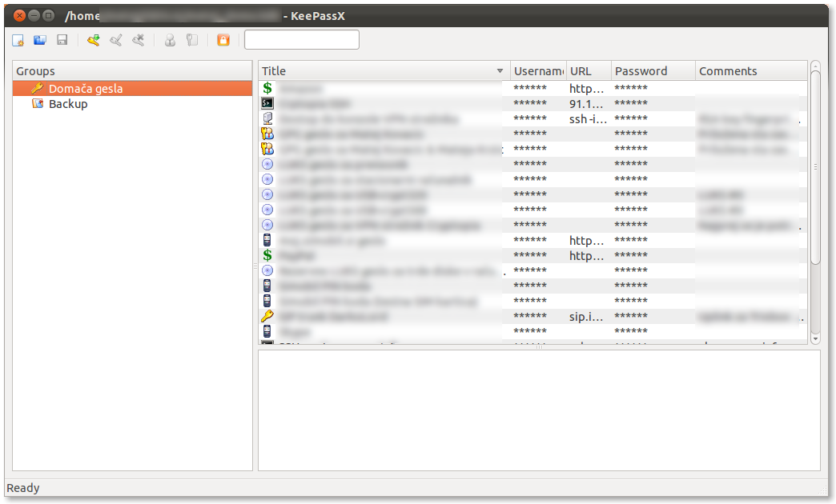
Task: Click the entry list vertical scrollbar thumb
Action: pyautogui.click(x=815, y=166)
